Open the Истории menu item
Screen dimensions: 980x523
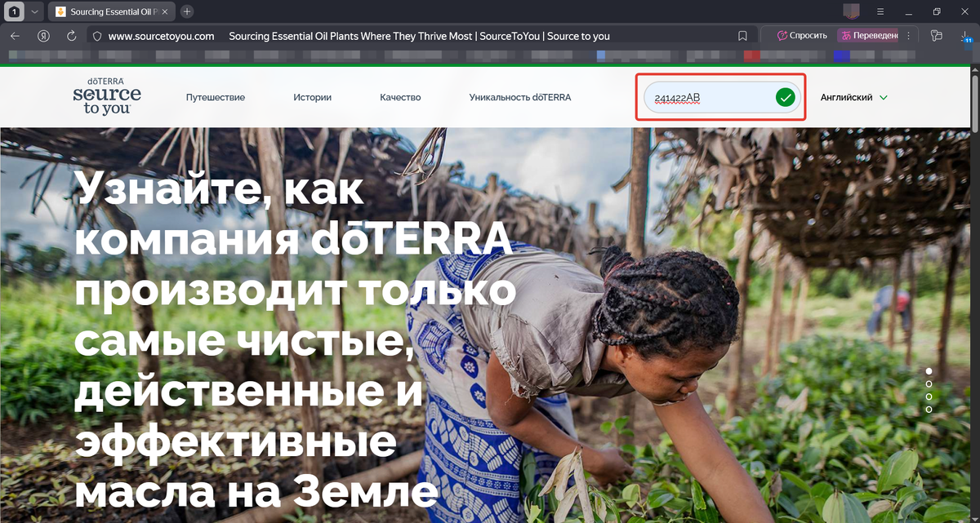(313, 97)
